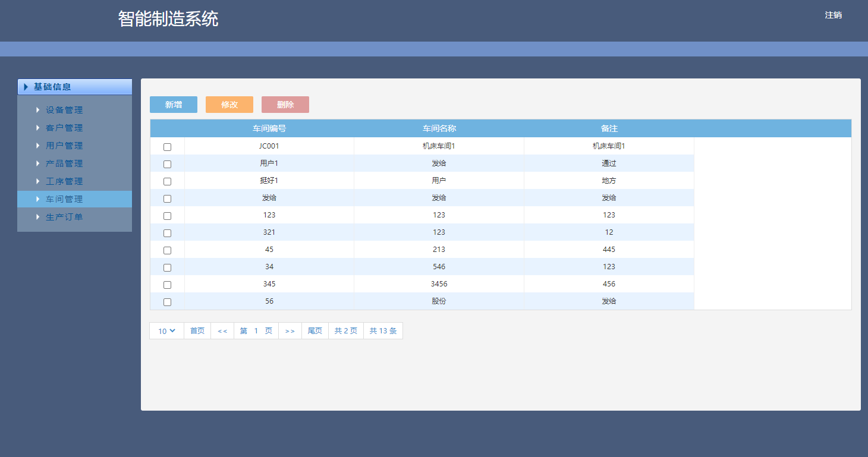Viewport: 868px width, 457px height.
Task: Select 工序管理 in the sidebar
Action: (x=64, y=181)
